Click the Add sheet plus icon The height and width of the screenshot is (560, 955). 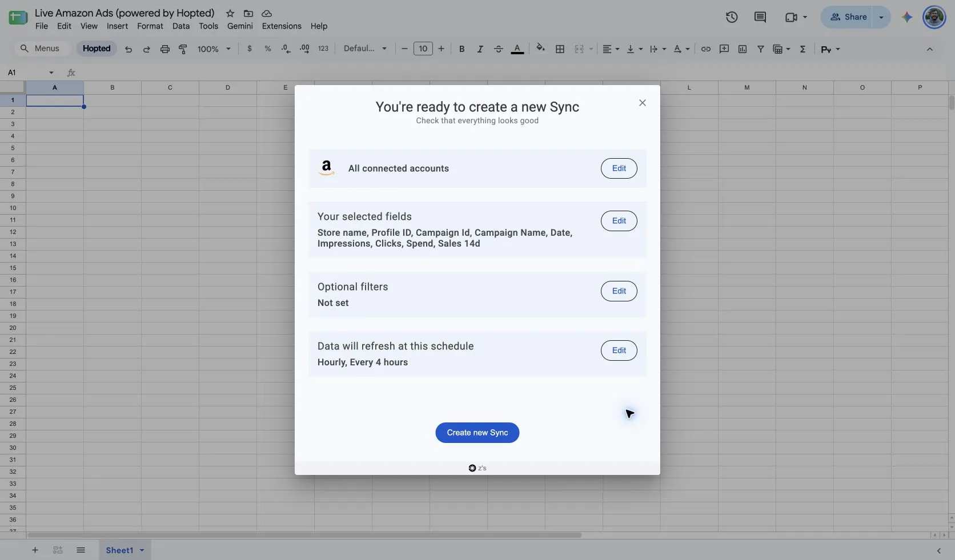pos(35,550)
